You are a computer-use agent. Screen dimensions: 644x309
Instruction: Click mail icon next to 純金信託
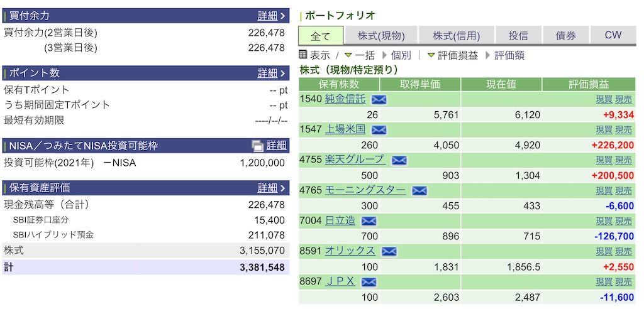click(x=379, y=100)
